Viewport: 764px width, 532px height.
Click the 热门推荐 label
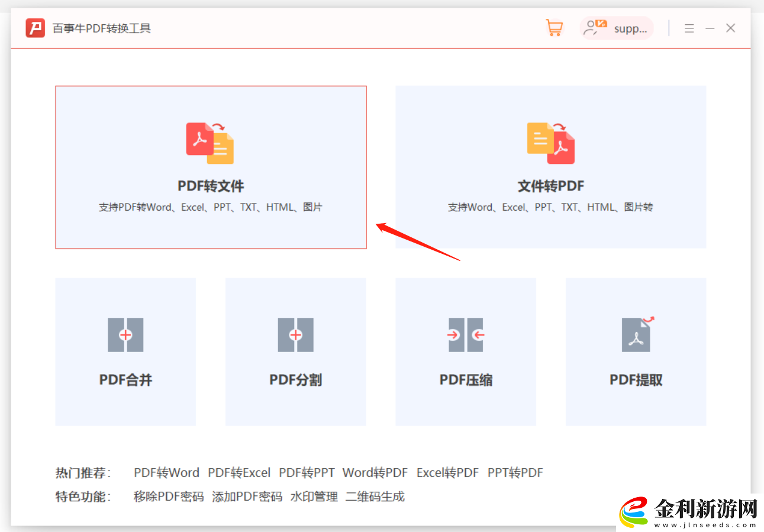tap(83, 473)
